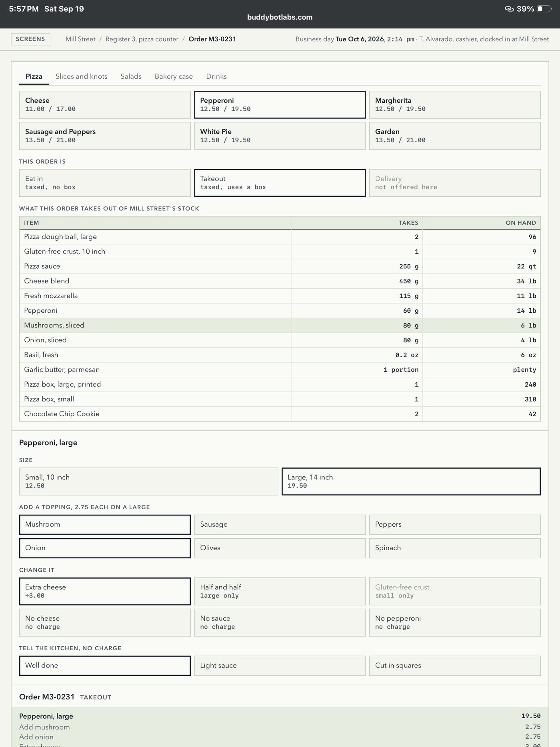Open the Bakery case tab
This screenshot has width=560, height=747.
[x=174, y=76]
